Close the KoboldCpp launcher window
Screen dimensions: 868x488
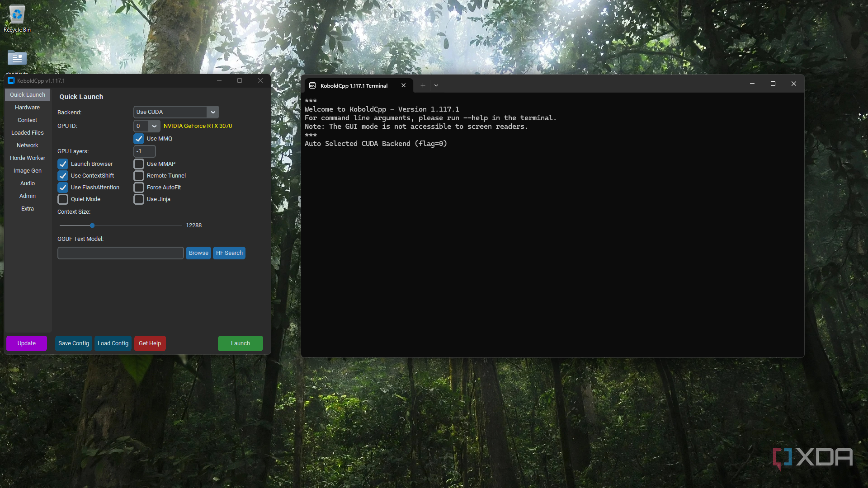[260, 80]
